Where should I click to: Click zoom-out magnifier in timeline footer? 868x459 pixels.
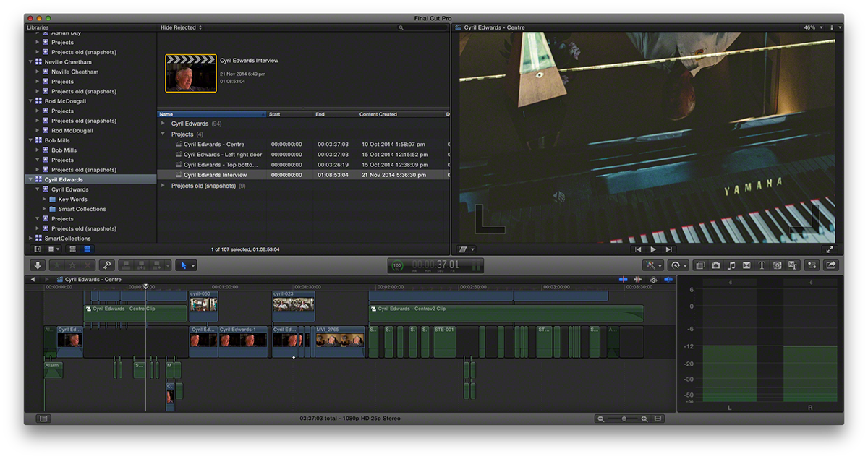tap(602, 419)
